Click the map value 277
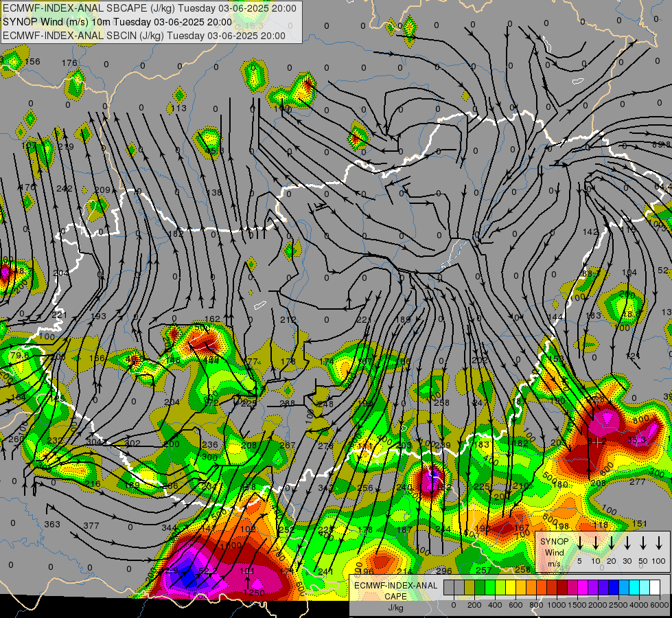The width and height of the screenshot is (672, 618). [637, 482]
